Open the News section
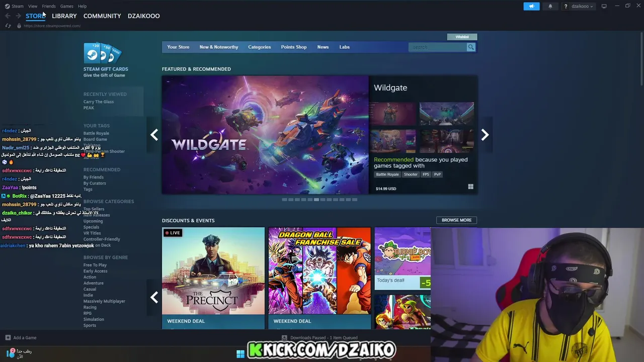644x362 pixels. coord(323,47)
